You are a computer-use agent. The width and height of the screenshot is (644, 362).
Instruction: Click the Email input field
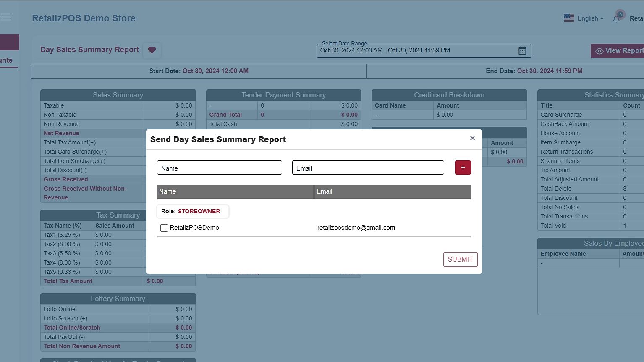pos(368,168)
